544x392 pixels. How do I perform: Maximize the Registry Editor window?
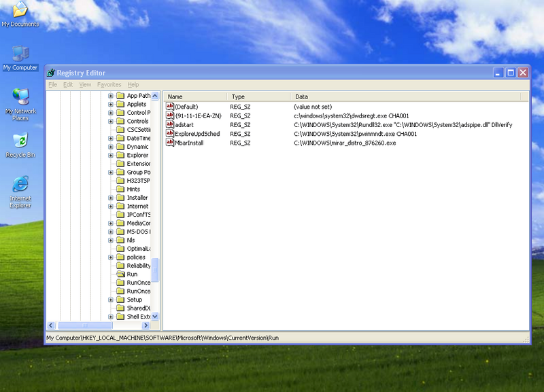click(511, 73)
